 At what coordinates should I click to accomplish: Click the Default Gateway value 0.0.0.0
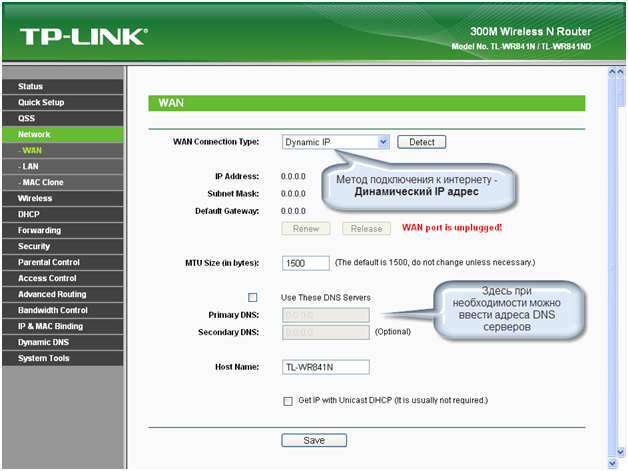click(293, 211)
